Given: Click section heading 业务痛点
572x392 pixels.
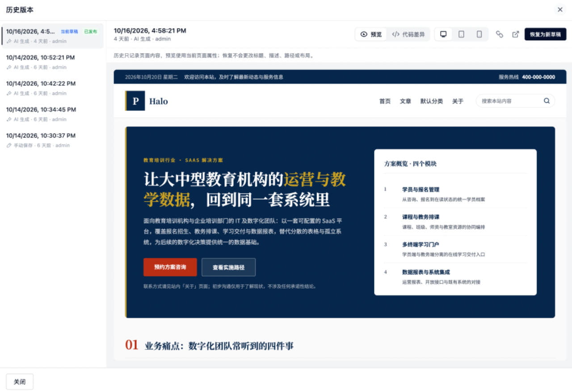Looking at the screenshot, I should pyautogui.click(x=219, y=346).
